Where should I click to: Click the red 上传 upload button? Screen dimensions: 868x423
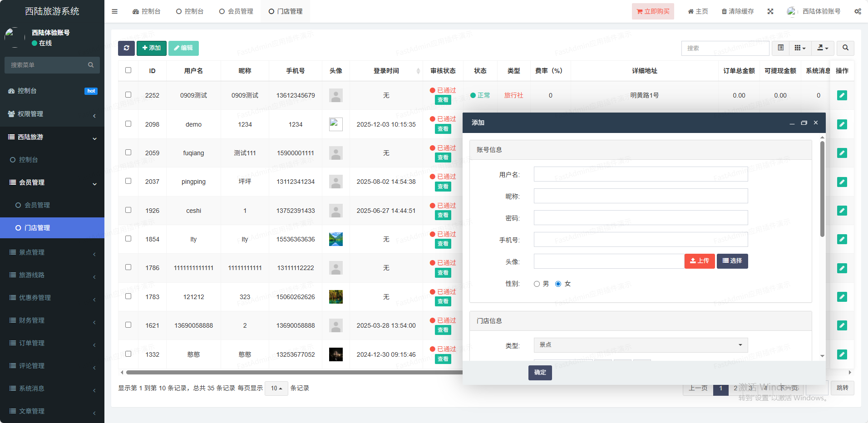tap(699, 261)
